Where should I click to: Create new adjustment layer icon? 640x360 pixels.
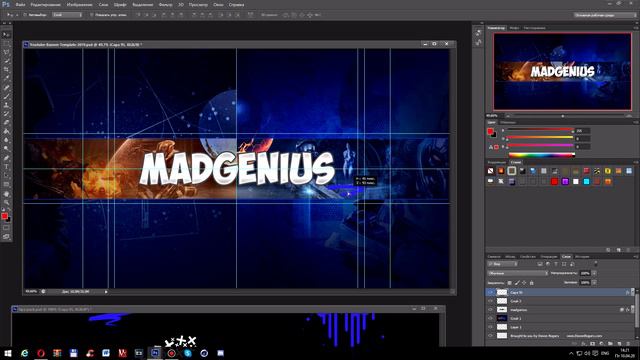coord(601,344)
